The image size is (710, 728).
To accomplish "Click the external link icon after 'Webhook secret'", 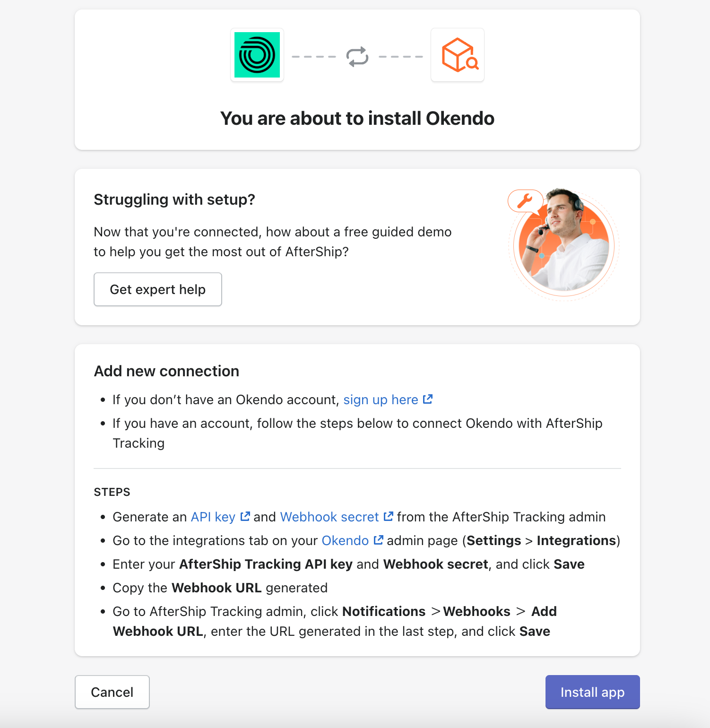I will coord(389,516).
